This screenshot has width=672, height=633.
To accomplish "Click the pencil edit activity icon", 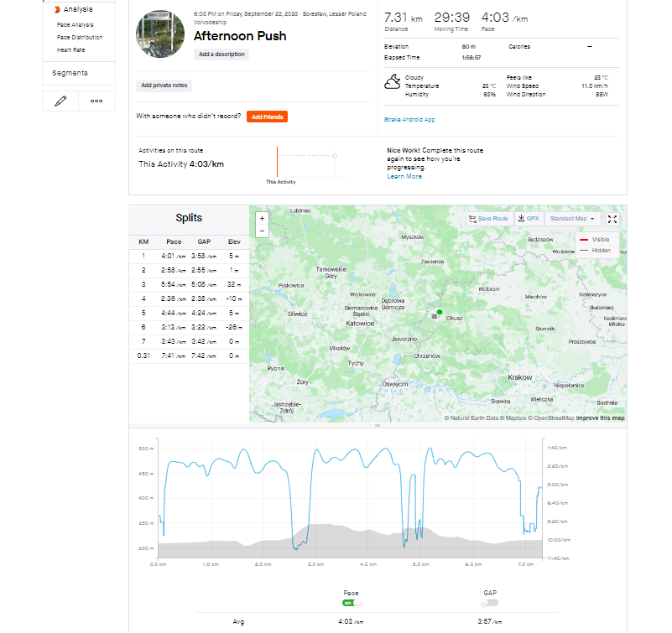I will [60, 101].
